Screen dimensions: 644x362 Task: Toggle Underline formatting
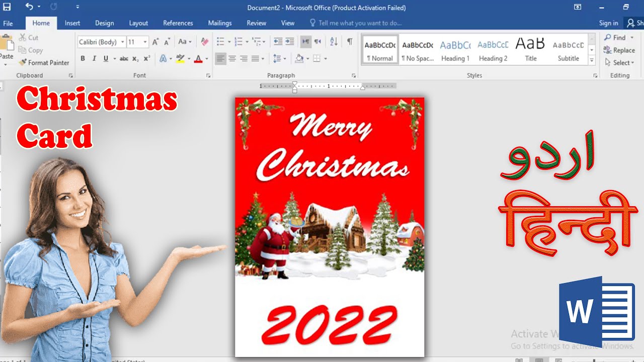pyautogui.click(x=106, y=59)
